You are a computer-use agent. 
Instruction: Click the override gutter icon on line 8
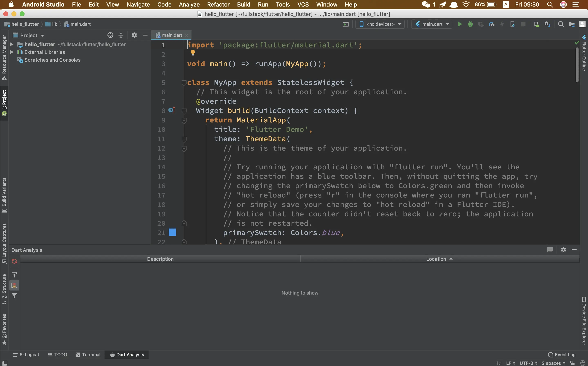click(x=172, y=110)
